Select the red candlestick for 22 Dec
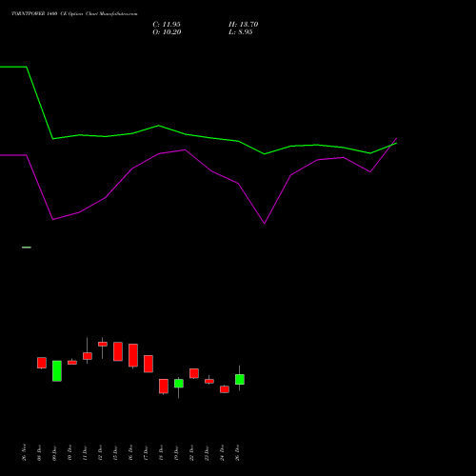Screen dimensions: 476x476 (194, 373)
